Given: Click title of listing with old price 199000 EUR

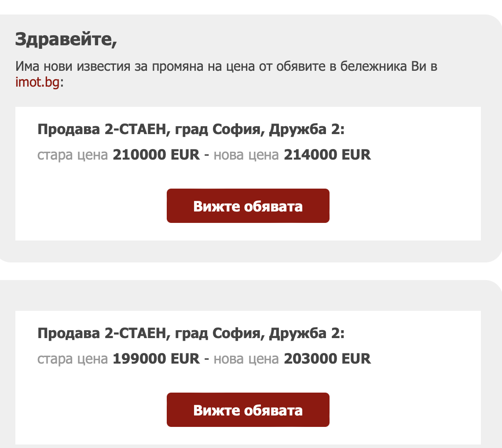Looking at the screenshot, I should coord(191,334).
